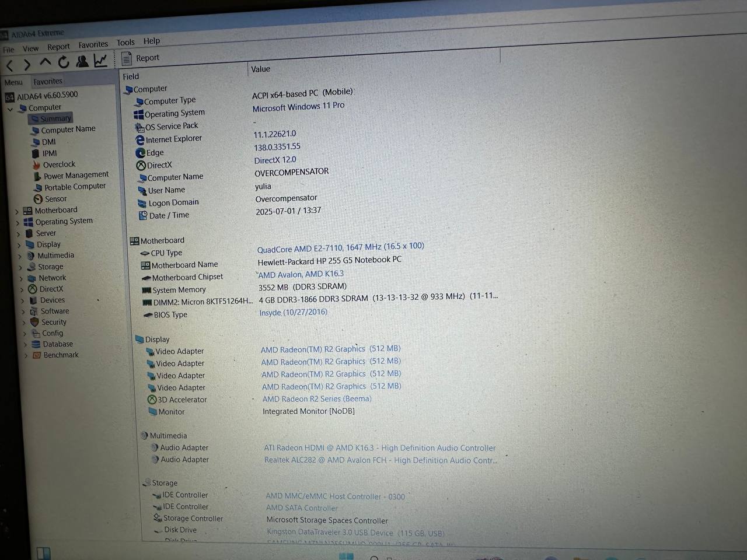Open the user profile toolbar icon
747x560 pixels.
(x=82, y=61)
